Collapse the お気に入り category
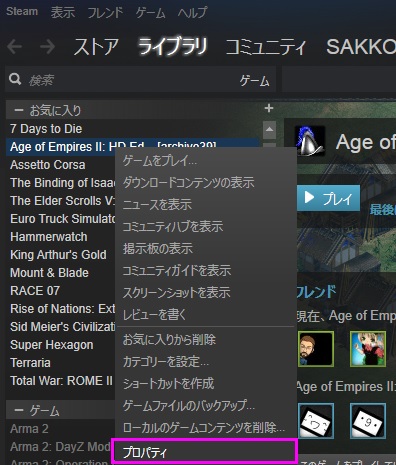The height and width of the screenshot is (465, 396). coord(19,110)
